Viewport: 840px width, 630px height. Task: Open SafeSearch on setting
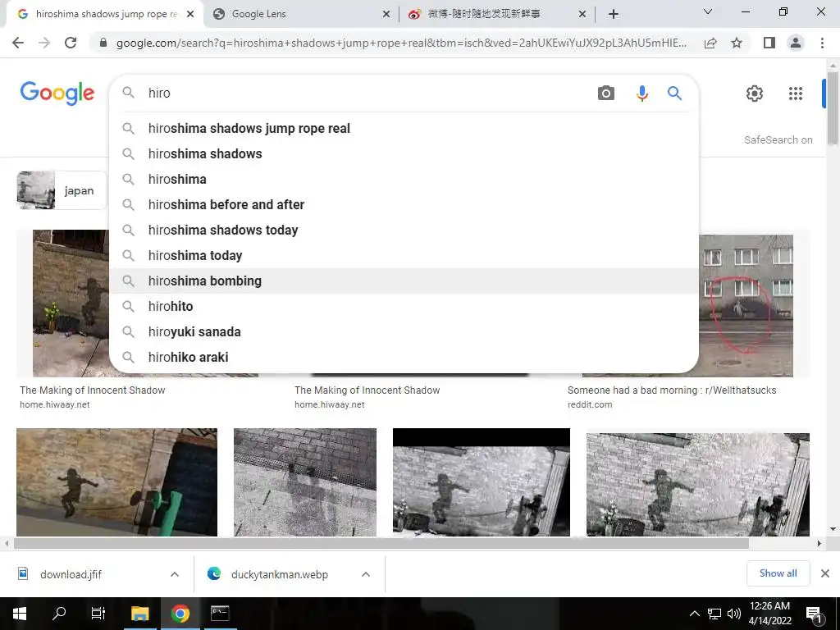tap(778, 139)
